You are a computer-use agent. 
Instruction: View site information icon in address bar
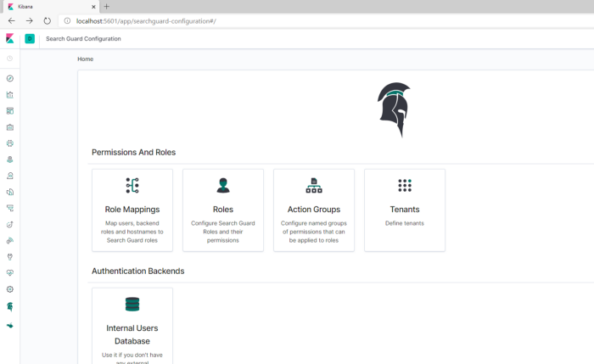click(67, 21)
